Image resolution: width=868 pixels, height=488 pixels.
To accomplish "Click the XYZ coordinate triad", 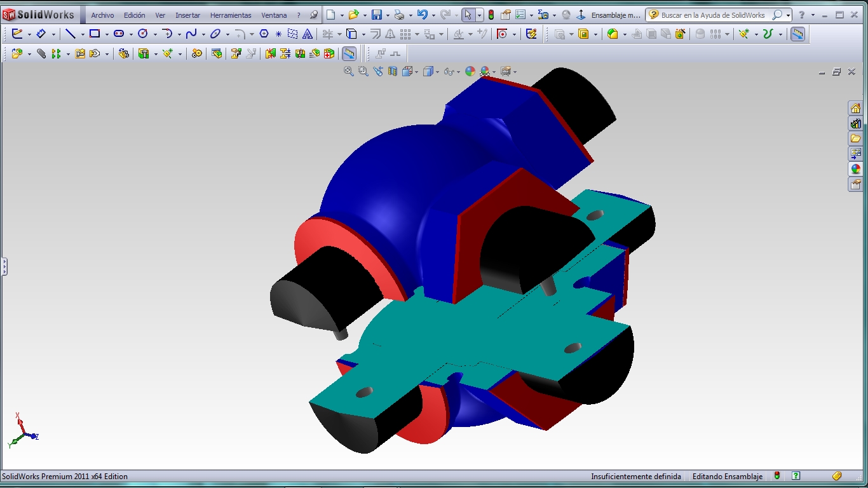I will point(23,430).
